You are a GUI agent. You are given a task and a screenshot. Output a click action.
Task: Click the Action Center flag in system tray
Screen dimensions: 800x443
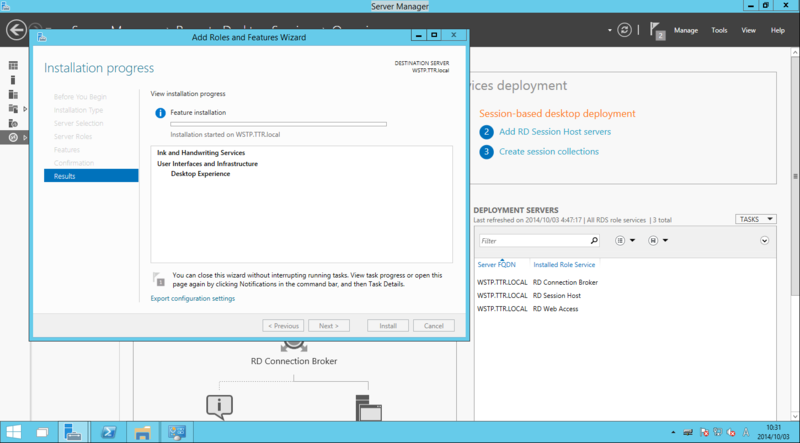[704, 432]
